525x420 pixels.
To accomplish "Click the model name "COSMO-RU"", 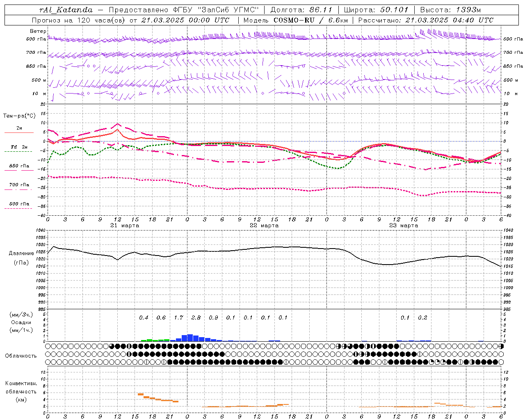I will (294, 20).
